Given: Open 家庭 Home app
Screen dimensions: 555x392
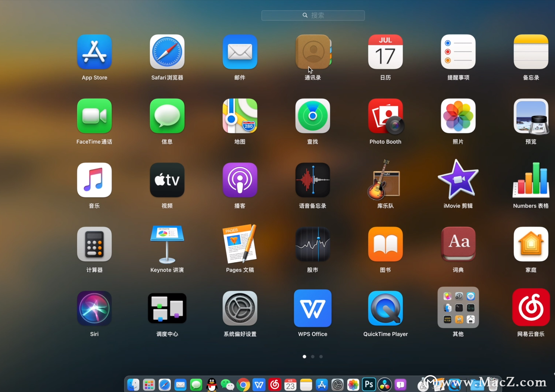Looking at the screenshot, I should click(x=531, y=244).
